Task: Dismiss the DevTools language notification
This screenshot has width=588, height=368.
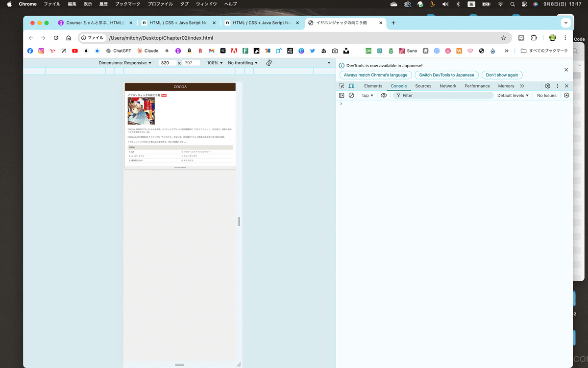Action: click(566, 70)
